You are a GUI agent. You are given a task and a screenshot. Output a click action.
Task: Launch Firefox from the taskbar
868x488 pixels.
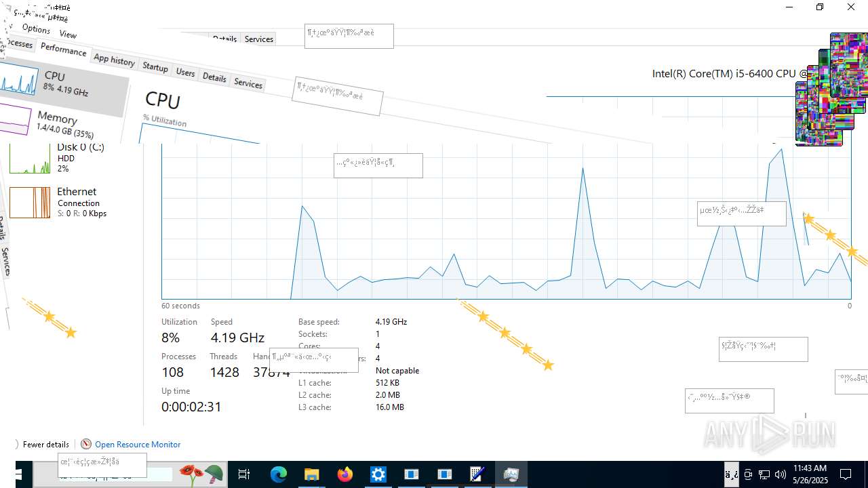[345, 474]
